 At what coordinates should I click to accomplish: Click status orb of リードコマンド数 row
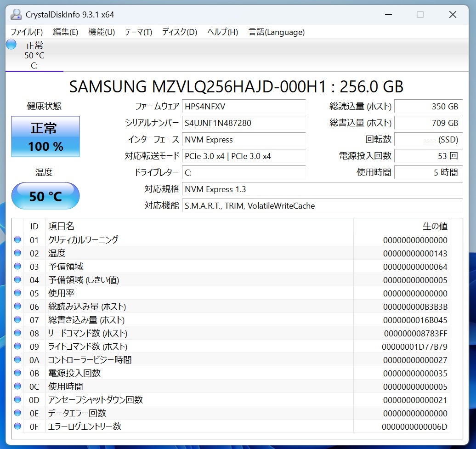(17, 333)
